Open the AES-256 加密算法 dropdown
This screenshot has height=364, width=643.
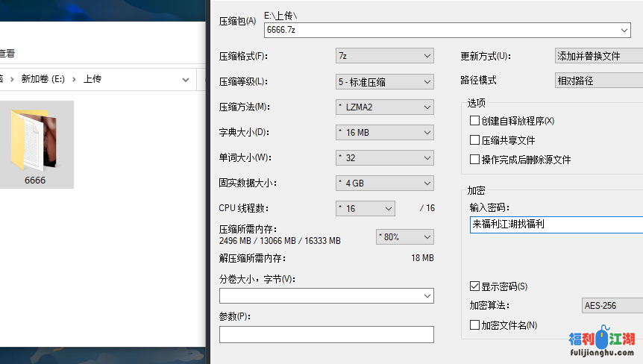click(x=611, y=306)
